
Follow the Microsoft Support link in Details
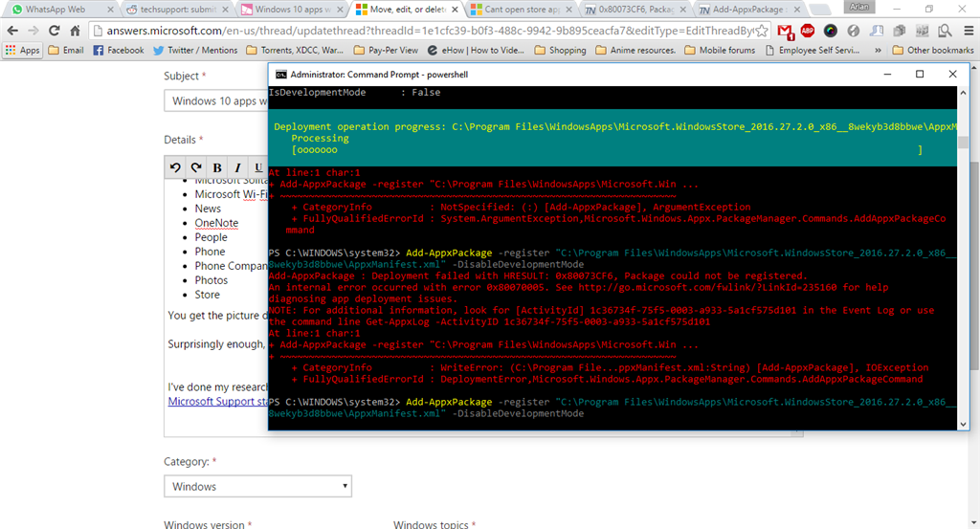[x=217, y=402]
